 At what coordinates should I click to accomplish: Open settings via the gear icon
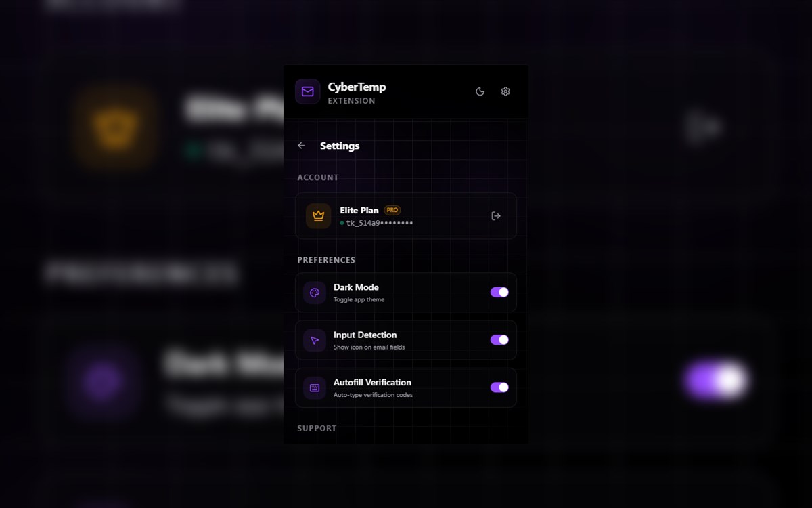pyautogui.click(x=505, y=91)
